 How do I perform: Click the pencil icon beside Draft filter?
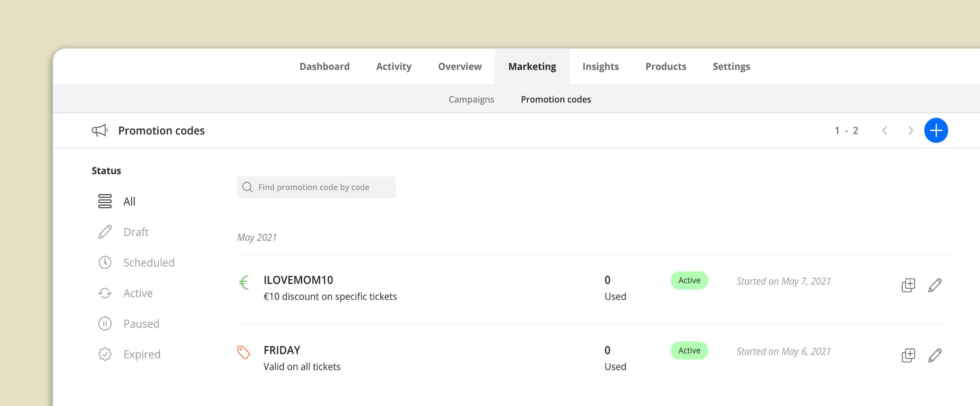[105, 232]
